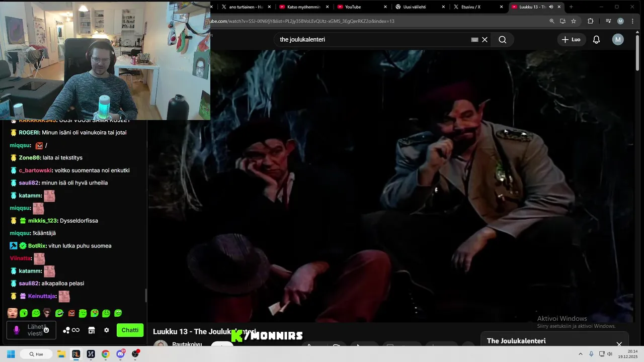Open Viinatta username in chat
The image size is (644, 362).
tap(20, 258)
